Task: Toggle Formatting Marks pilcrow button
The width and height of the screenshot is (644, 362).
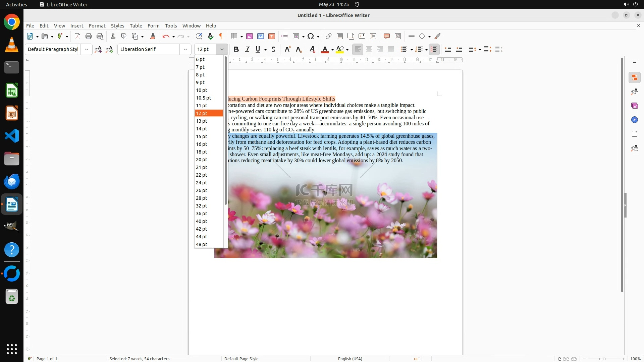Action: tap(221, 36)
